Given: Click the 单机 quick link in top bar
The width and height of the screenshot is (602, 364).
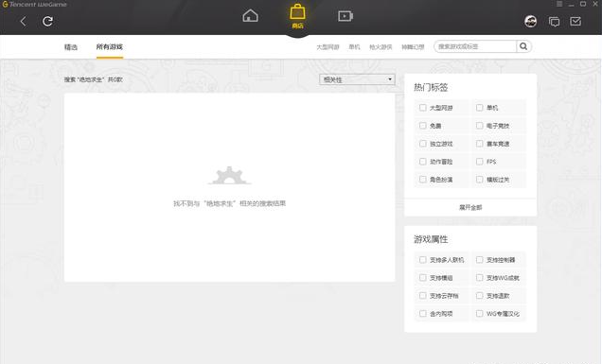Looking at the screenshot, I should click(354, 46).
